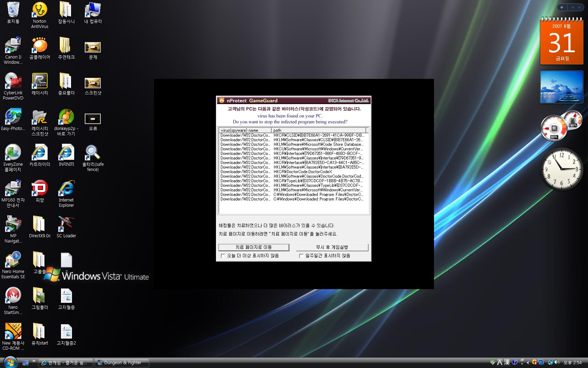This screenshot has width=588, height=368.
Task: Open the Easy-Photo shortcut
Action: pos(13,120)
